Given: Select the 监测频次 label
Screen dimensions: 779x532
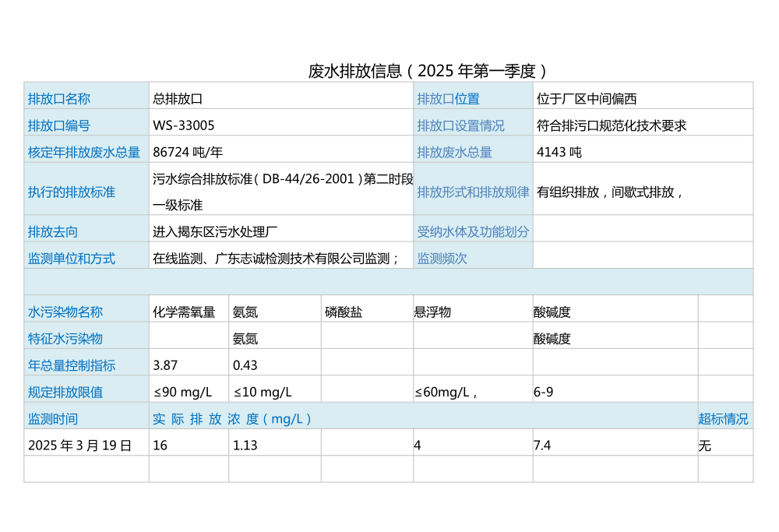Looking at the screenshot, I should point(442,259).
